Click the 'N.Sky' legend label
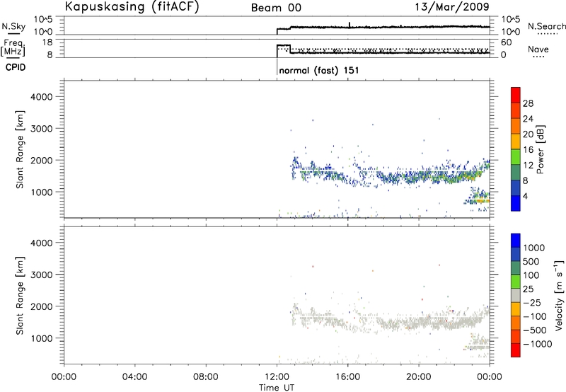Screen dimensions: 566x392 pyautogui.click(x=13, y=26)
